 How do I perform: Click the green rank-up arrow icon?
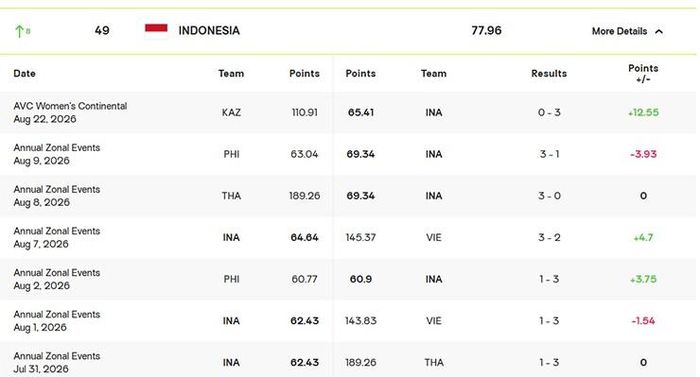pyautogui.click(x=19, y=31)
